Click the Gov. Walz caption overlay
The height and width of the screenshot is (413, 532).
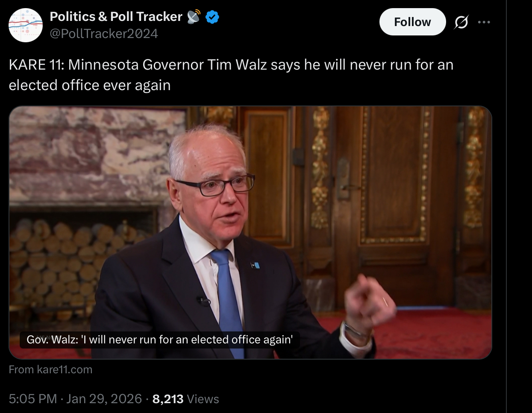(159, 340)
